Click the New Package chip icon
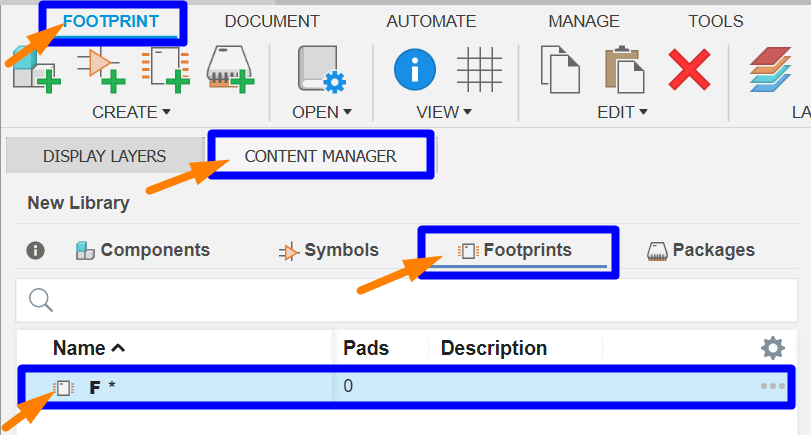This screenshot has width=811, height=435. coord(230,70)
